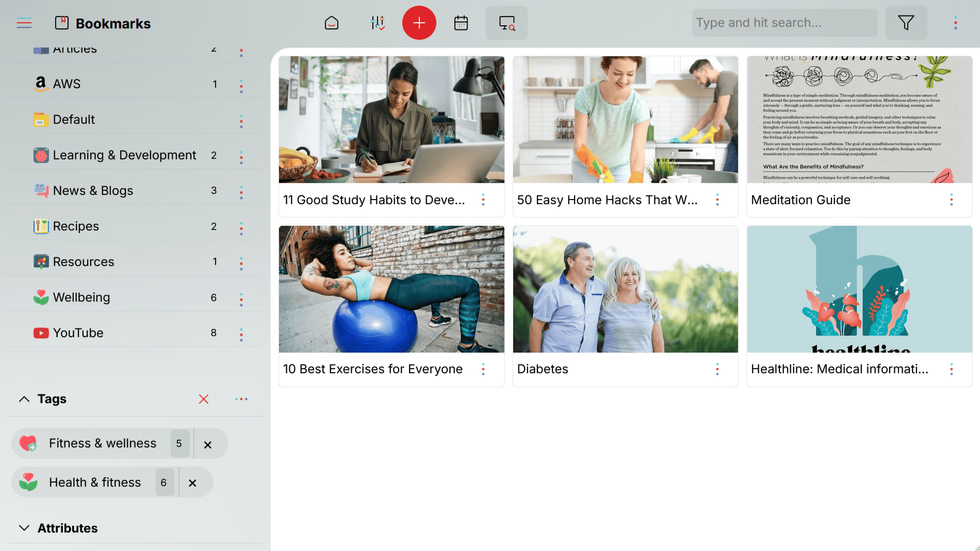Image resolution: width=980 pixels, height=551 pixels.
Task: Collapse the Tags section
Action: pyautogui.click(x=23, y=398)
